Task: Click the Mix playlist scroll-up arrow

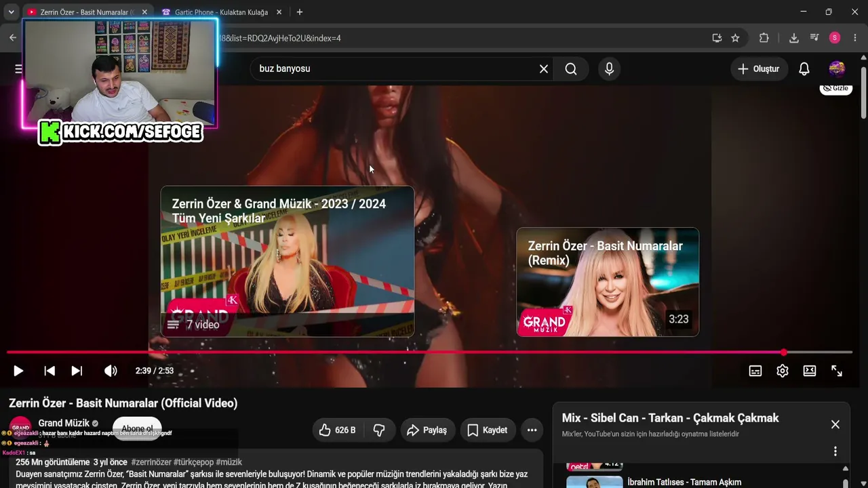Action: [845, 468]
